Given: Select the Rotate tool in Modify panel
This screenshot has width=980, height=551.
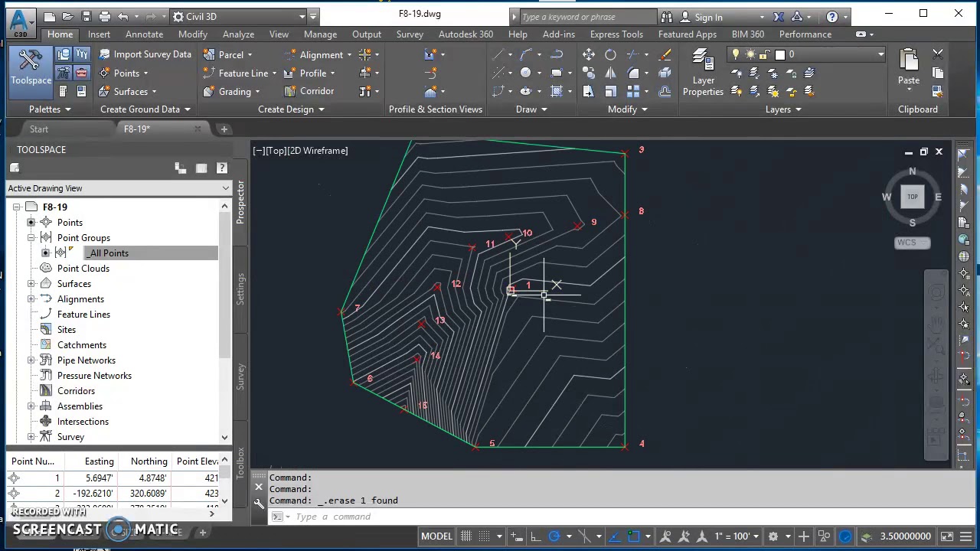Looking at the screenshot, I should [610, 54].
